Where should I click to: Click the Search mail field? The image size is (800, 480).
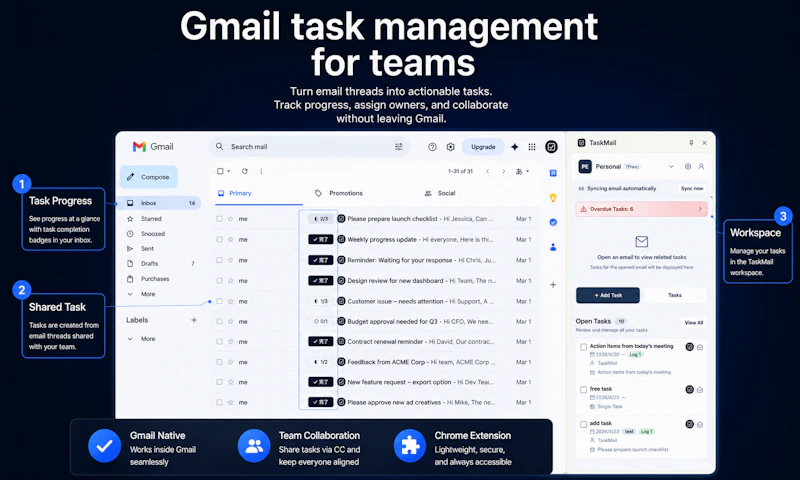308,147
